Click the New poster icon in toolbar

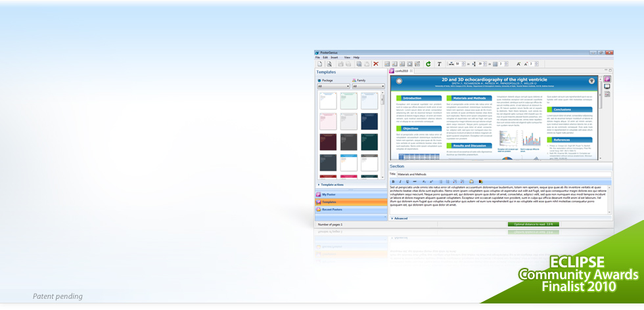click(319, 64)
